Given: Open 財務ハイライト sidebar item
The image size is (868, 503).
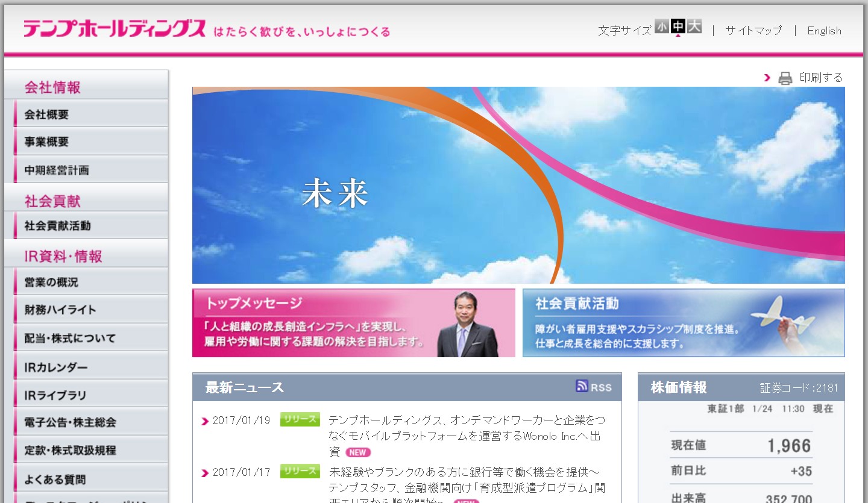Looking at the screenshot, I should [x=90, y=310].
